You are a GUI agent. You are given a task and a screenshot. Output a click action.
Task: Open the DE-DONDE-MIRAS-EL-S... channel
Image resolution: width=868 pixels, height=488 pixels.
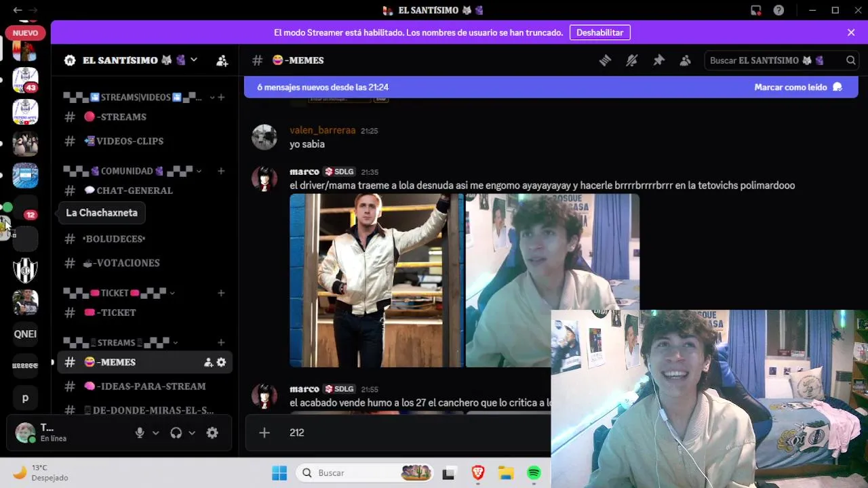(x=145, y=410)
